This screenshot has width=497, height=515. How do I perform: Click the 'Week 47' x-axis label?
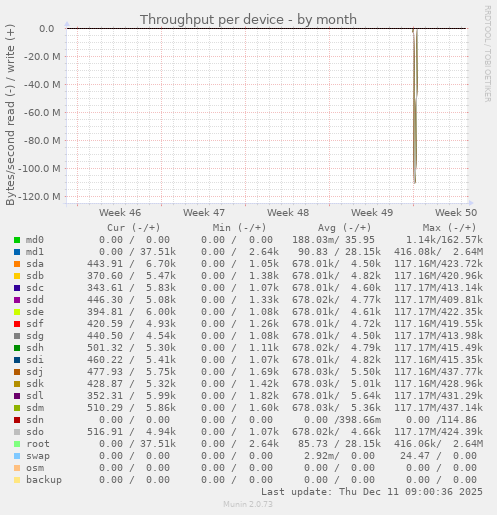pyautogui.click(x=204, y=212)
